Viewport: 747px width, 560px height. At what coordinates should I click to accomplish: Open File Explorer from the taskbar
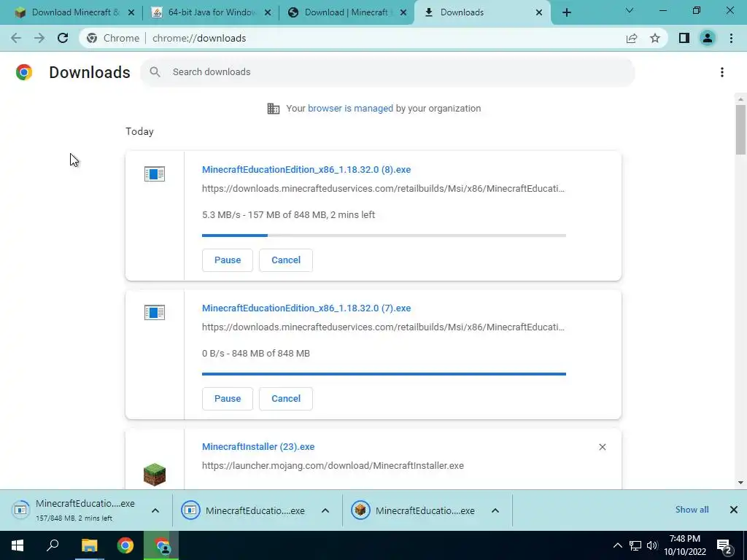[89, 545]
